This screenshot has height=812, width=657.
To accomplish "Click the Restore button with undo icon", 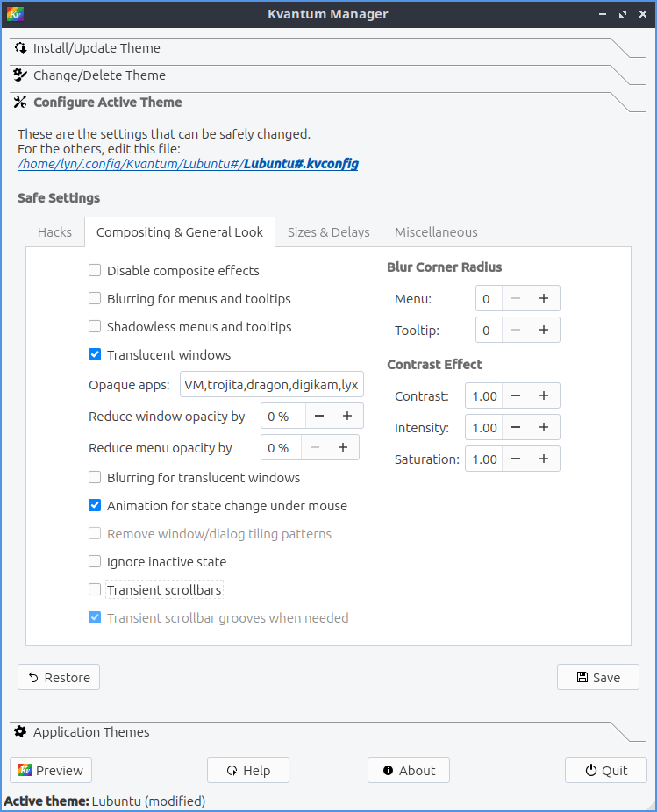I will (59, 677).
